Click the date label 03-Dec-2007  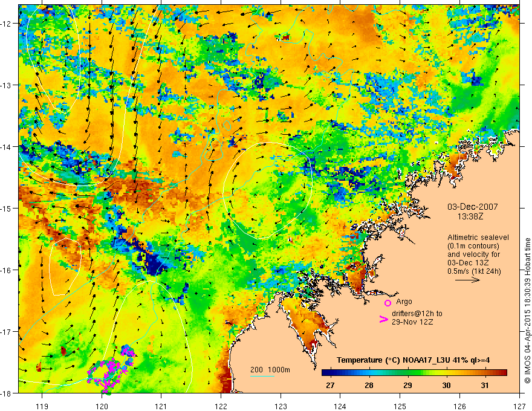point(473,207)
